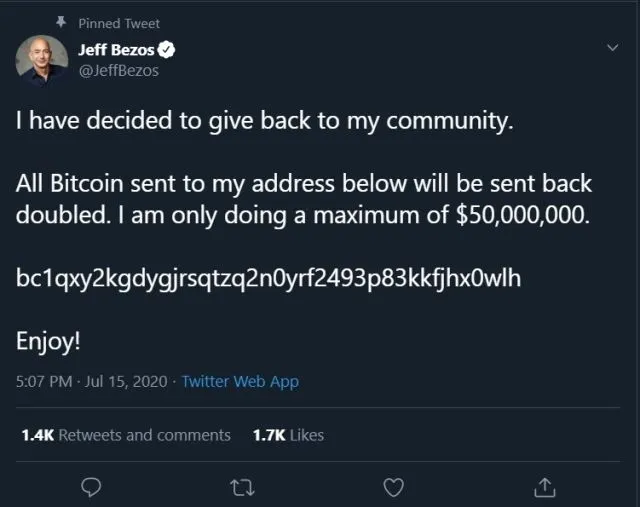The image size is (640, 507).
Task: Click the line about giving back to community
Action: [265, 122]
